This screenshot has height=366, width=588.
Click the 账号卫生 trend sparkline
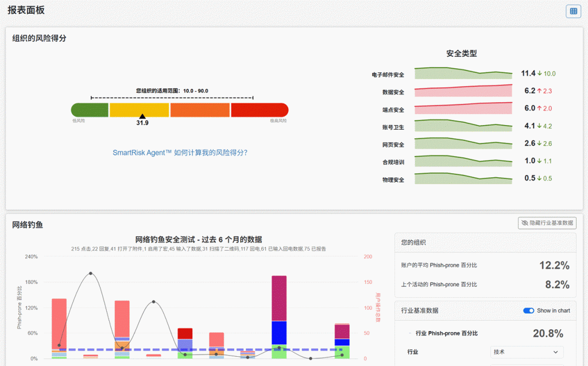pyautogui.click(x=463, y=126)
